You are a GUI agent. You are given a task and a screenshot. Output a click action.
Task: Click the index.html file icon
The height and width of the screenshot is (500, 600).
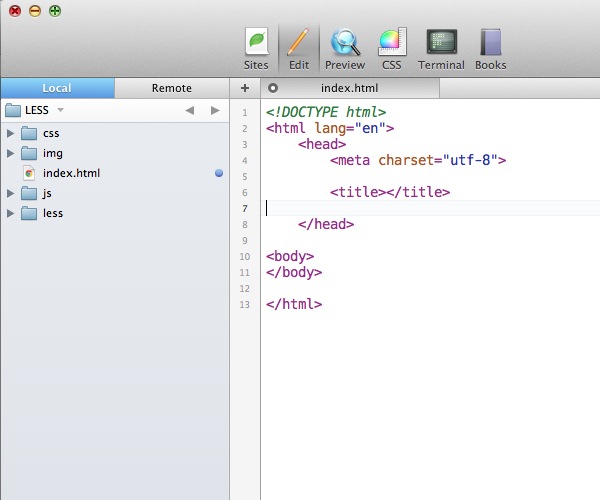click(29, 173)
